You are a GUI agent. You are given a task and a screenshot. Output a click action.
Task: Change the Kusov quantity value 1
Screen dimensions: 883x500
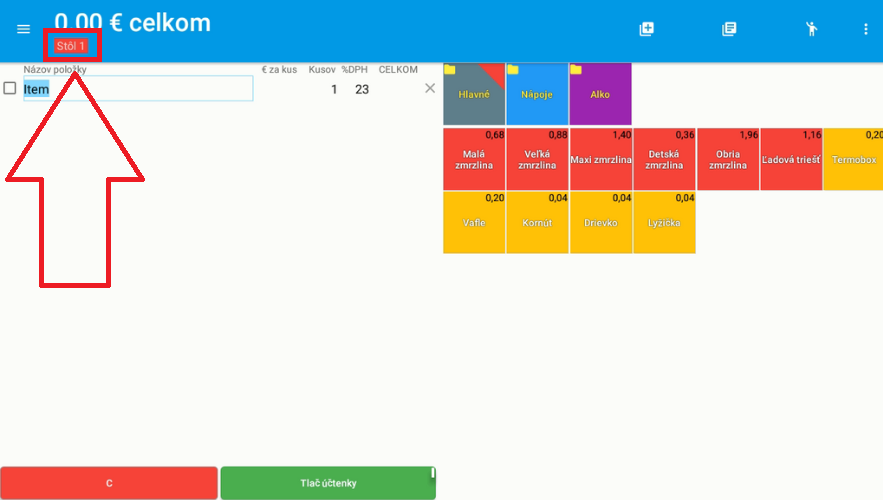click(334, 89)
